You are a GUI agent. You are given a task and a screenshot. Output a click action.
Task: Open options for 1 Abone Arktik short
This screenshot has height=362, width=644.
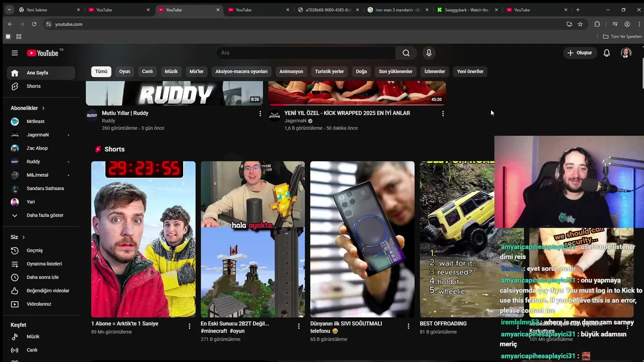pyautogui.click(x=189, y=326)
